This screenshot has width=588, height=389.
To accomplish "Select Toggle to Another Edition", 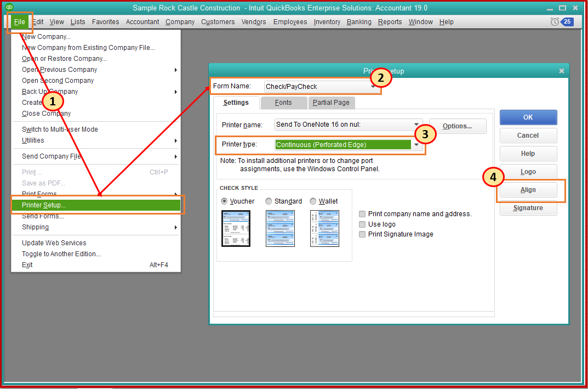I will coord(95,254).
